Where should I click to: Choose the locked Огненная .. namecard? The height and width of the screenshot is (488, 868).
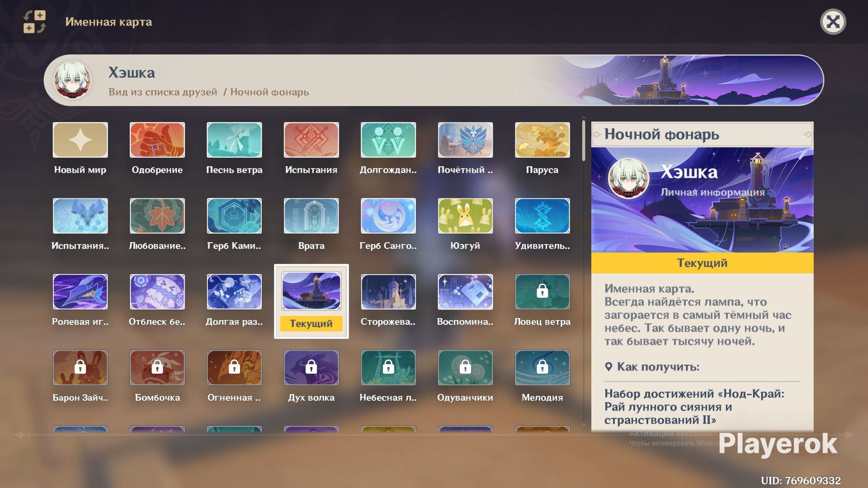tap(234, 367)
